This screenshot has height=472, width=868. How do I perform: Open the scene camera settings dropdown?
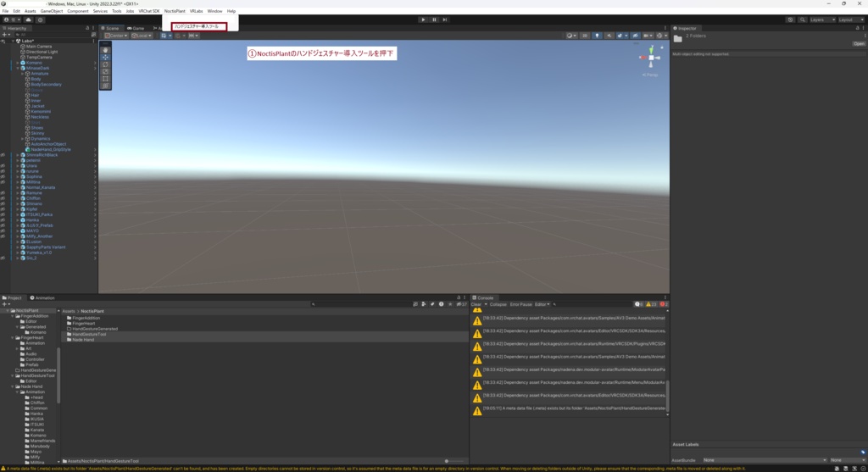click(647, 36)
